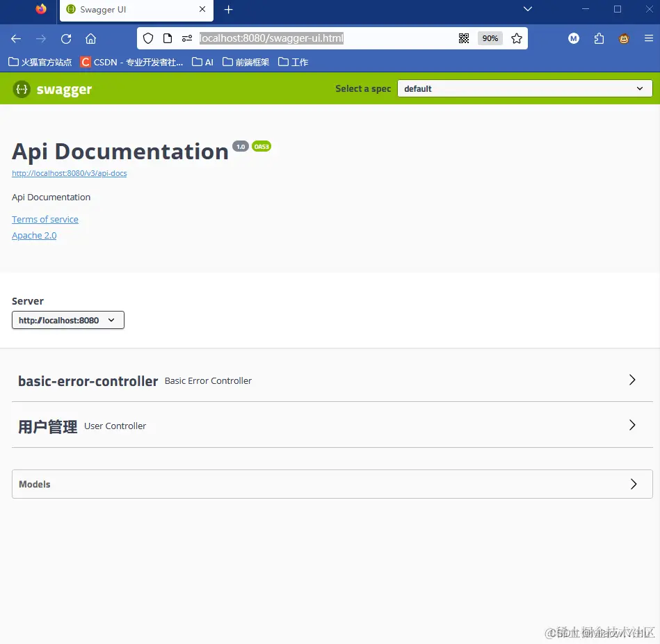The height and width of the screenshot is (644, 660).
Task: Click the User Controller description text
Action: (115, 426)
